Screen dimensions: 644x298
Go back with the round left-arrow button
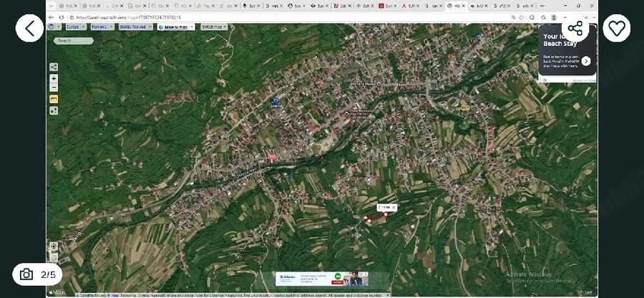29,29
